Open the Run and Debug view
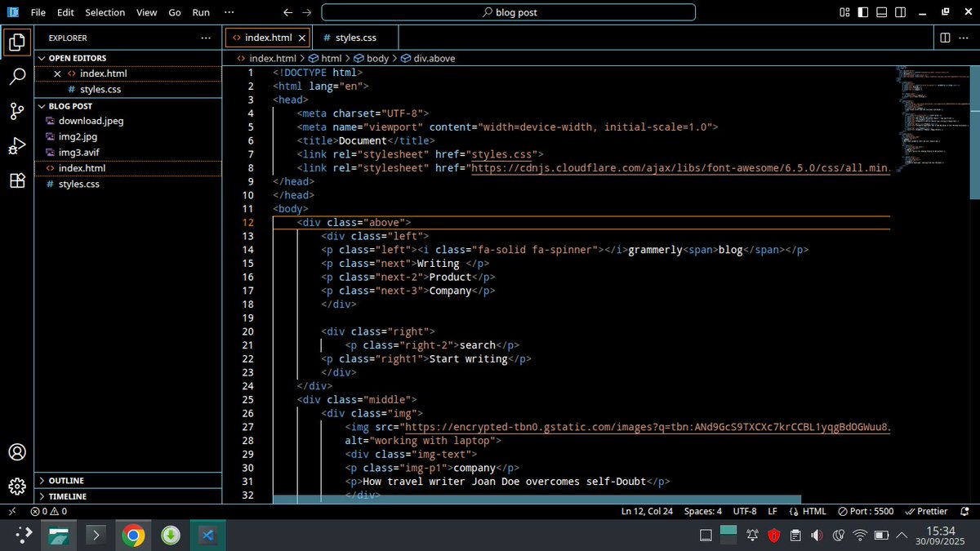Screen dimensions: 980x551 tap(17, 146)
